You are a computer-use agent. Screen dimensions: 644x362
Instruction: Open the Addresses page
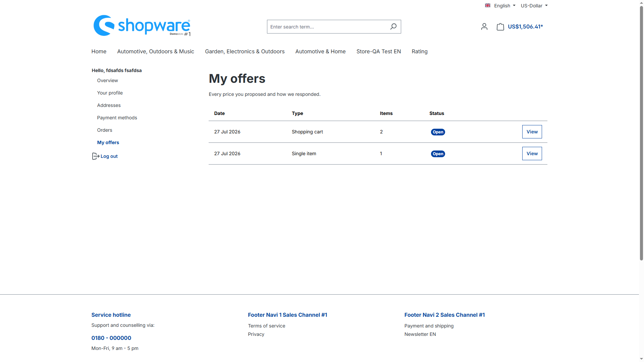pyautogui.click(x=109, y=105)
